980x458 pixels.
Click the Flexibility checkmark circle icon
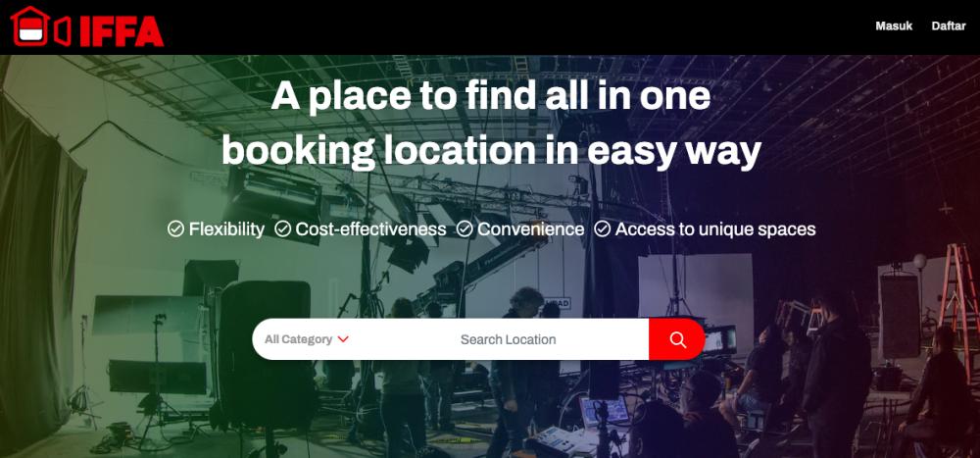[x=175, y=229]
